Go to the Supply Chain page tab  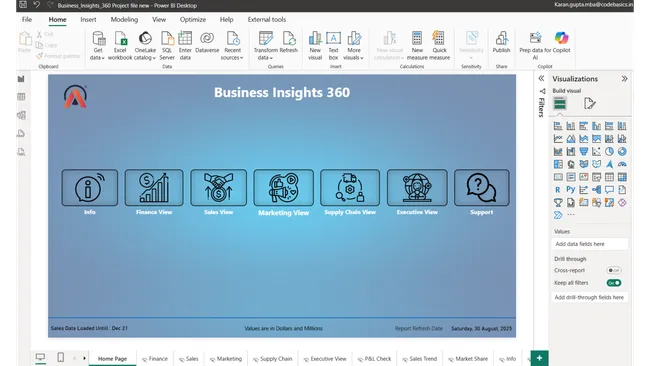273,359
